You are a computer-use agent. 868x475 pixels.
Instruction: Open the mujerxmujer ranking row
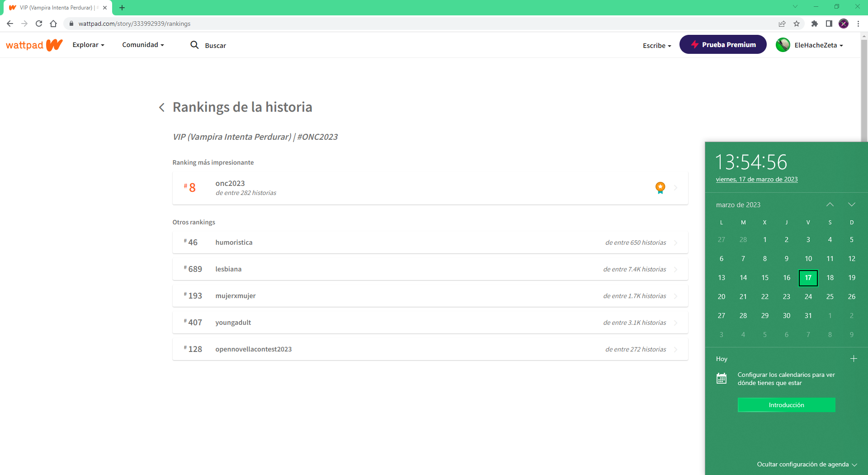(x=430, y=296)
